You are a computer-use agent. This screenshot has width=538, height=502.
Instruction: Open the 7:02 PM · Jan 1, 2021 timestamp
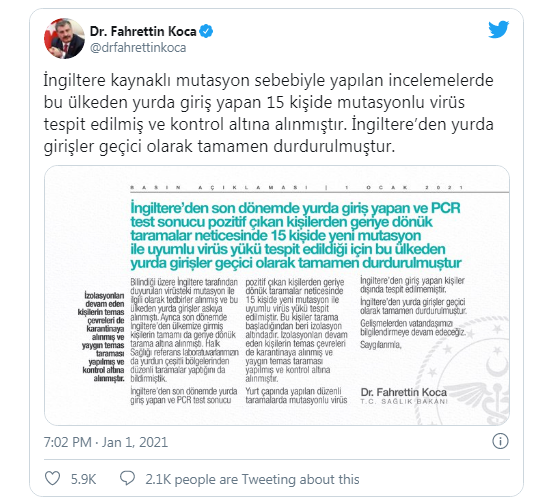tap(106, 442)
